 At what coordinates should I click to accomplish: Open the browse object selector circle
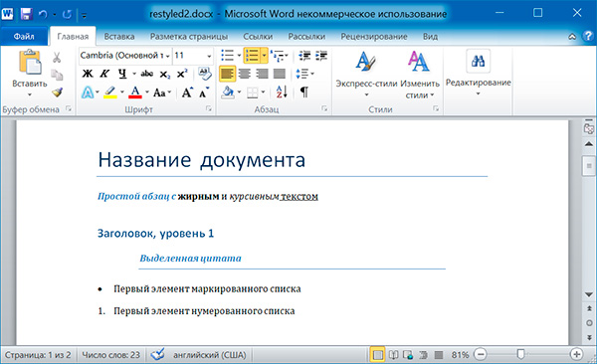[589, 323]
